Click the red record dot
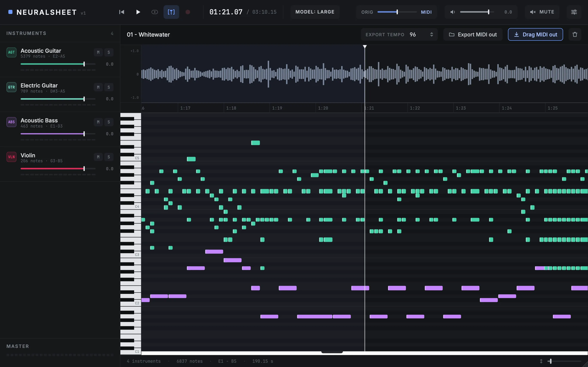 188,12
